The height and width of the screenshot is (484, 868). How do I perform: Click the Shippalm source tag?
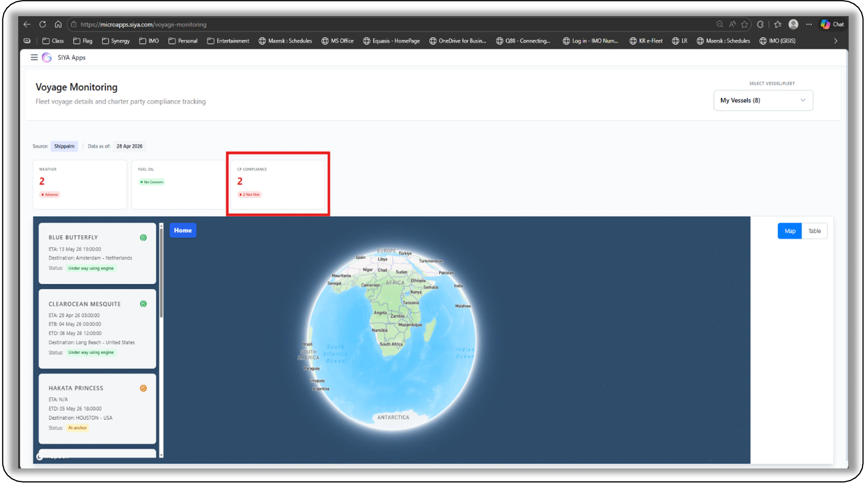tap(64, 147)
